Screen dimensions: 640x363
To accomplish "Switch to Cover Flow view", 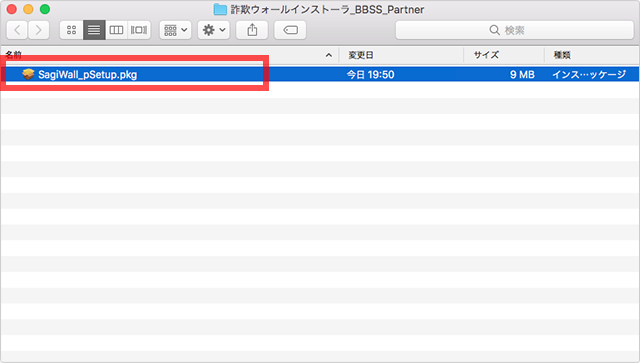I will (x=139, y=30).
